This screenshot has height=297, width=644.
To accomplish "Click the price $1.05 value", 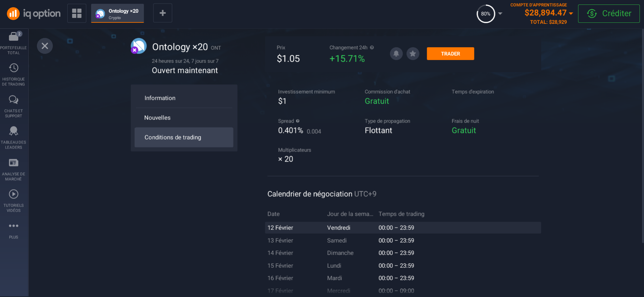I will click(x=288, y=59).
